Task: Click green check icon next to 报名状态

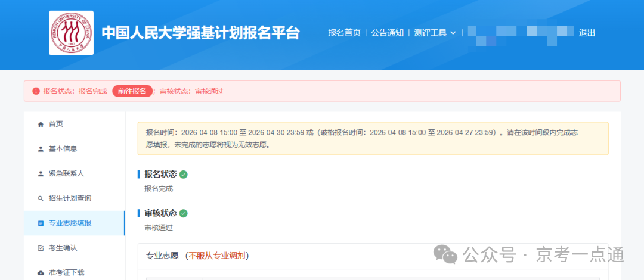Action: 184,175
